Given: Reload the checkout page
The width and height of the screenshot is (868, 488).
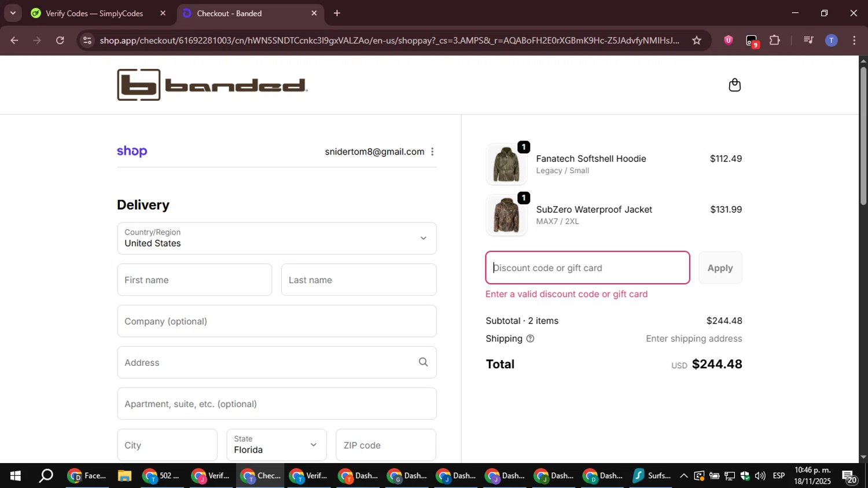Looking at the screenshot, I should click(60, 41).
